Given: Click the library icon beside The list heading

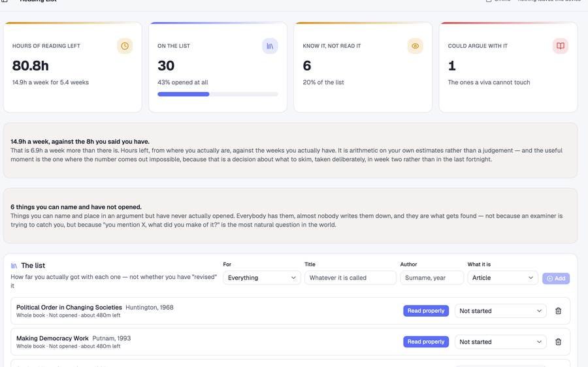Looking at the screenshot, I should pos(14,266).
